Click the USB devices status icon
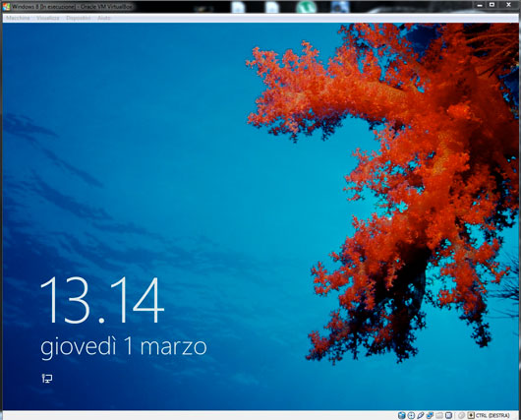The height and width of the screenshot is (420, 521). [x=421, y=415]
